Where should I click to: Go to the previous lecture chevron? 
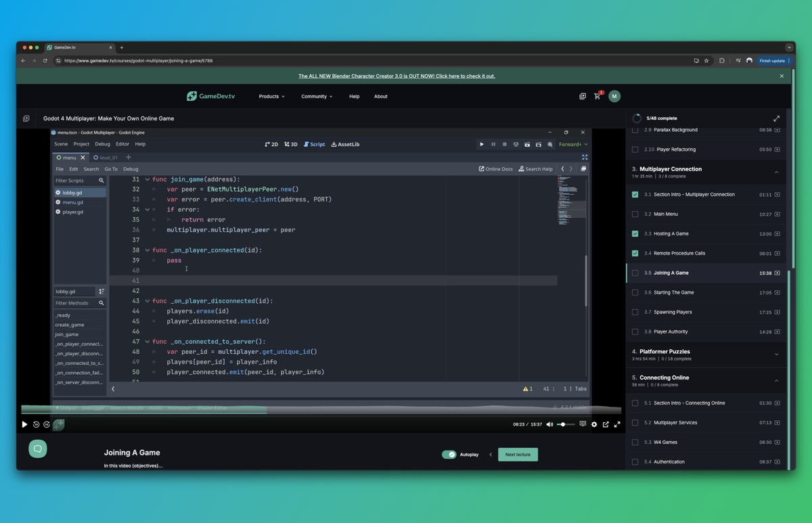(491, 455)
